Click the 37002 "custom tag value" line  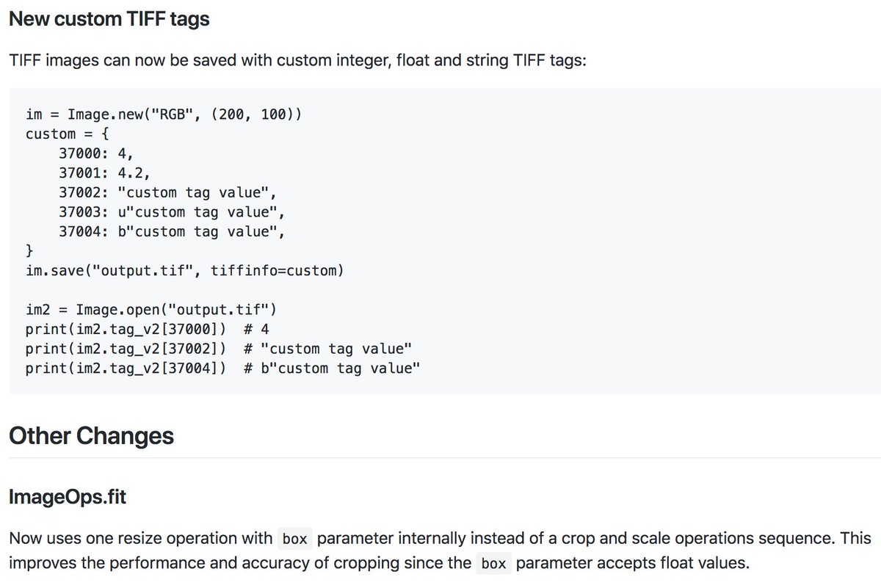click(x=167, y=193)
